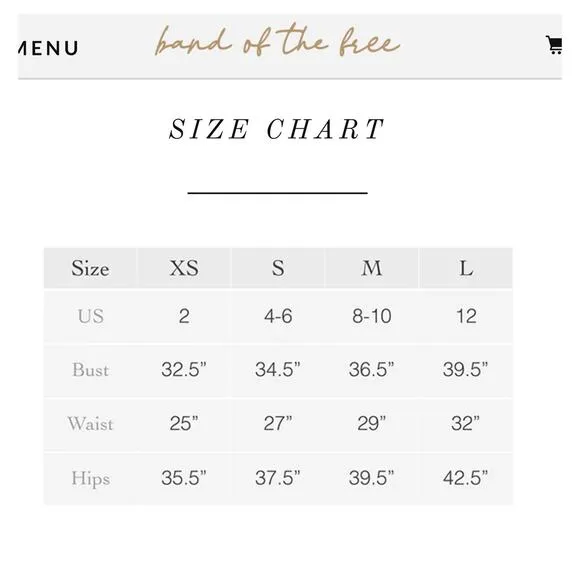
Task: Click the 32.5" bust measurement cell
Action: [x=184, y=370]
